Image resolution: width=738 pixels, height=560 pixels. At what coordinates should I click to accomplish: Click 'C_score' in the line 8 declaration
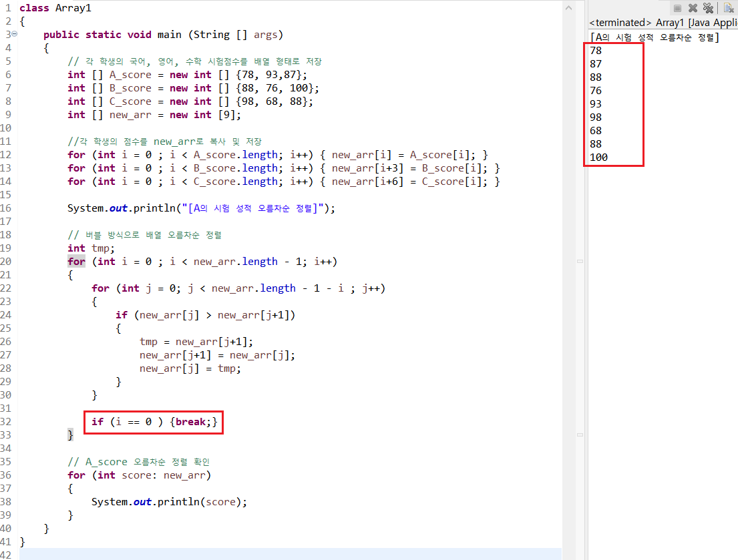click(x=130, y=101)
